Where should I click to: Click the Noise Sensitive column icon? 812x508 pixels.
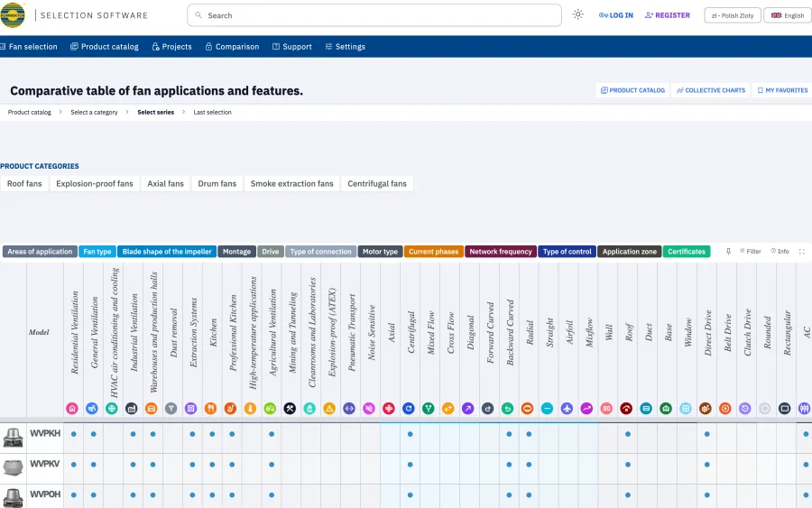(x=369, y=409)
